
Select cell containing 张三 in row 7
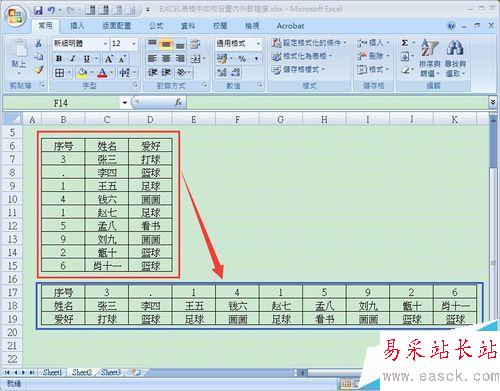[107, 159]
